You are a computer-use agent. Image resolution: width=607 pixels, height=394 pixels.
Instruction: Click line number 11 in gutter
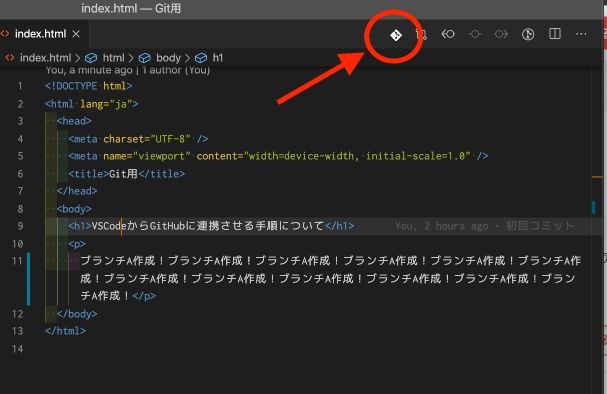coord(17,261)
